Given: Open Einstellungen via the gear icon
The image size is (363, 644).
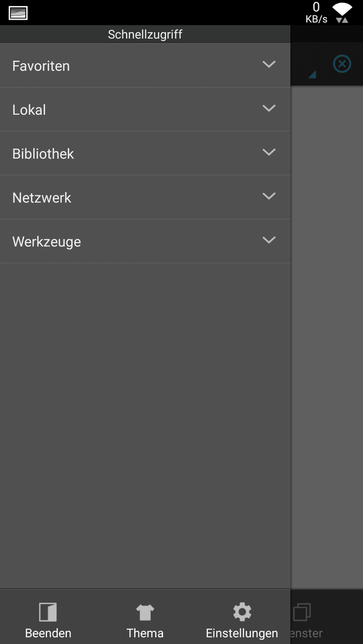Looking at the screenshot, I should tap(242, 612).
